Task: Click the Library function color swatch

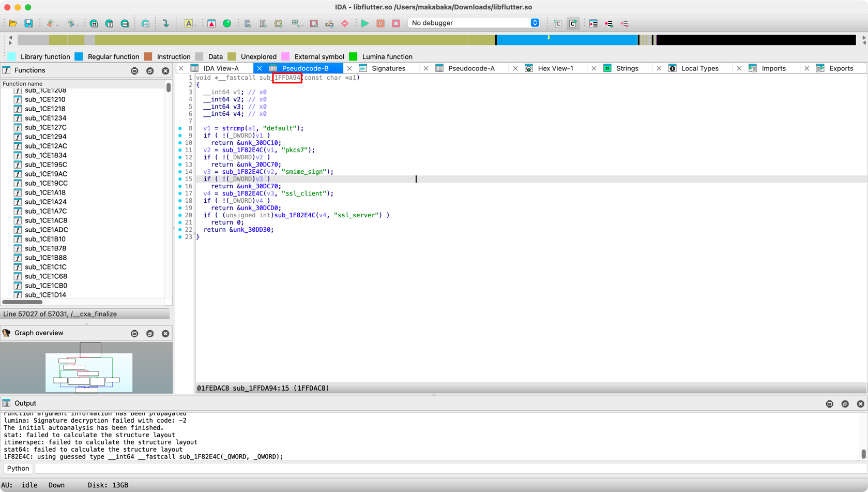Action: (11, 56)
